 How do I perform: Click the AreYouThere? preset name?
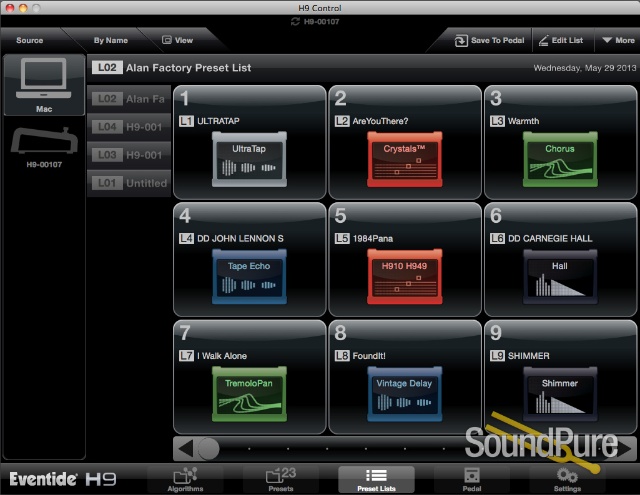click(x=380, y=121)
